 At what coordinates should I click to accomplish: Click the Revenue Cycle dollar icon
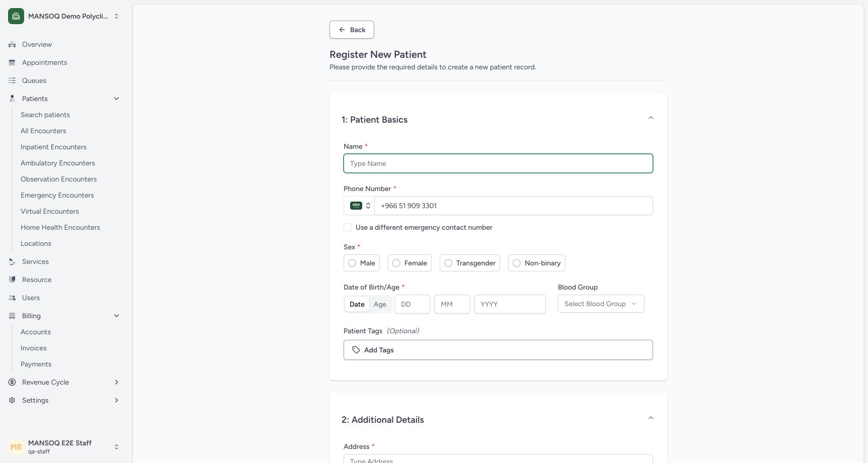(12, 382)
